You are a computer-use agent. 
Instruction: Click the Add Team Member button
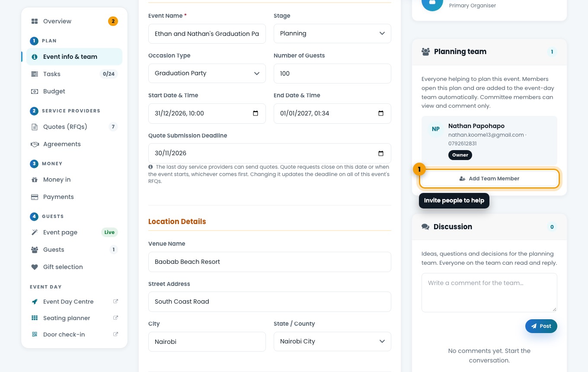click(489, 179)
